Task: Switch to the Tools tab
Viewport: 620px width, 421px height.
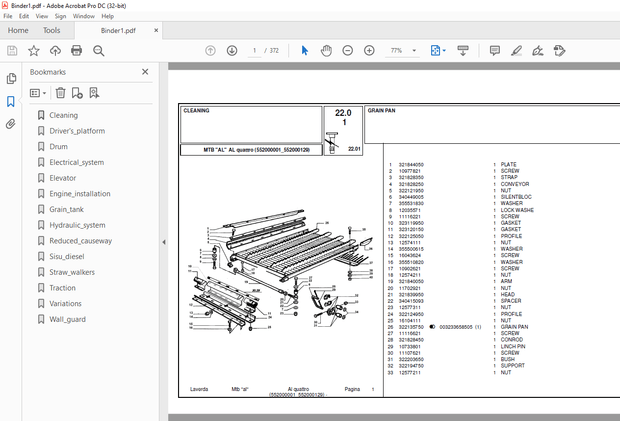Action: point(51,31)
